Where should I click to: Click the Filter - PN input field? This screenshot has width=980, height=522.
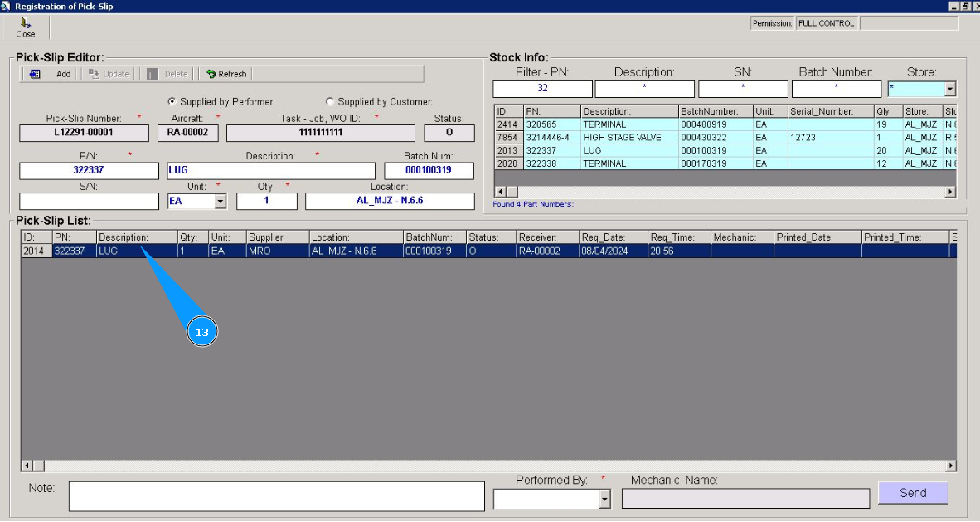point(542,90)
